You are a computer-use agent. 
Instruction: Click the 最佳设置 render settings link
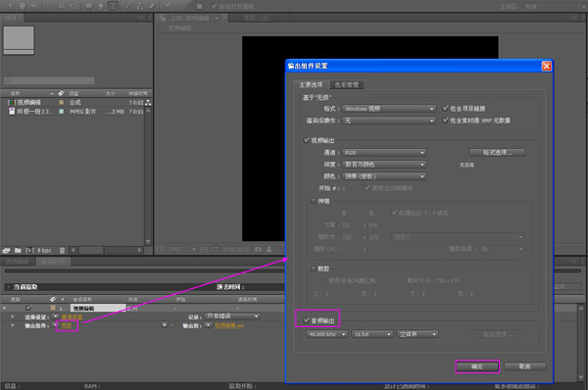72,317
